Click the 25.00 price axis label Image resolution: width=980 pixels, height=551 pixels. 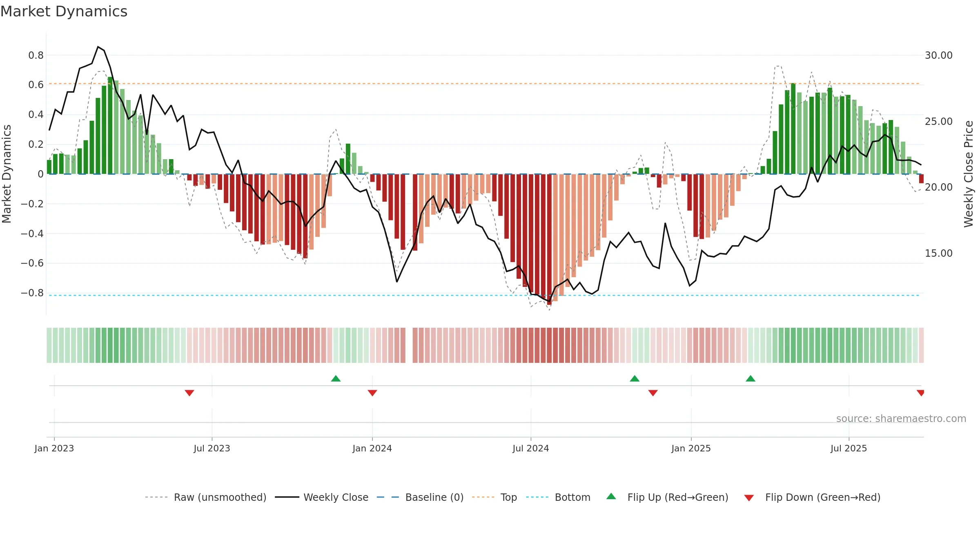[939, 122]
